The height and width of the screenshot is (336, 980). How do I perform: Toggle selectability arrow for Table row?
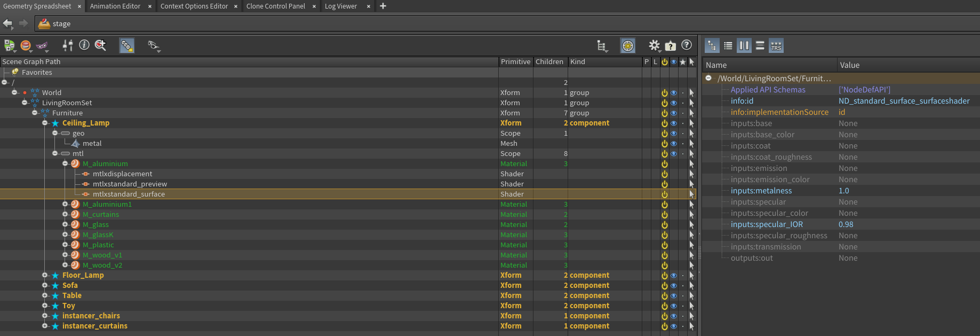[x=692, y=296]
